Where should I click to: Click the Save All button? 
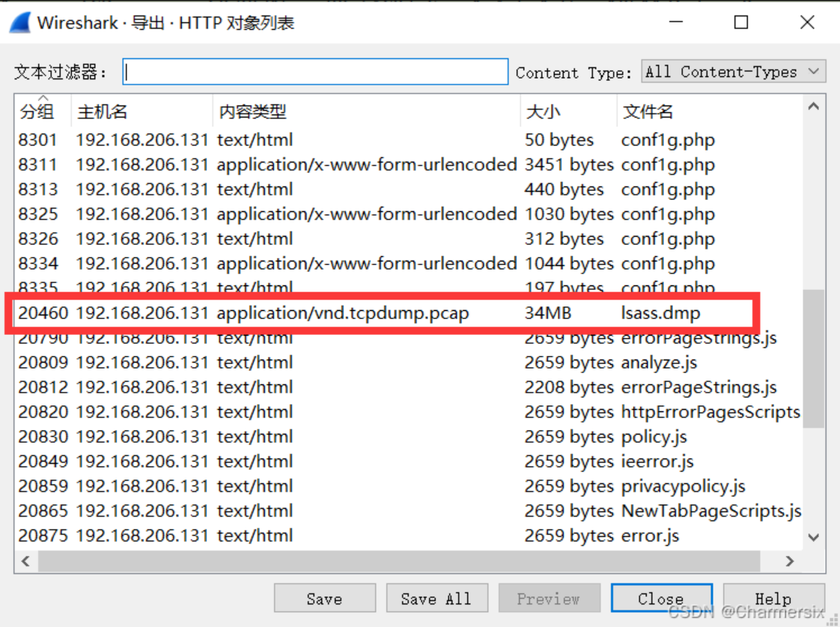[436, 598]
